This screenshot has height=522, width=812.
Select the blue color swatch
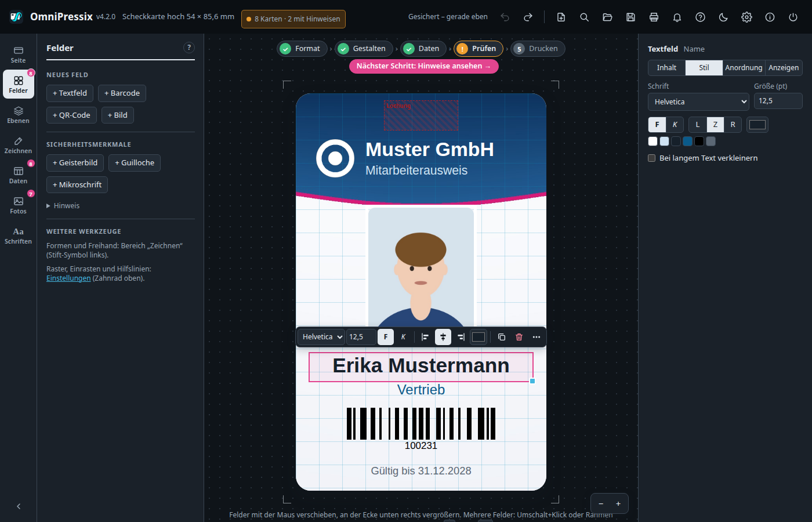click(688, 141)
